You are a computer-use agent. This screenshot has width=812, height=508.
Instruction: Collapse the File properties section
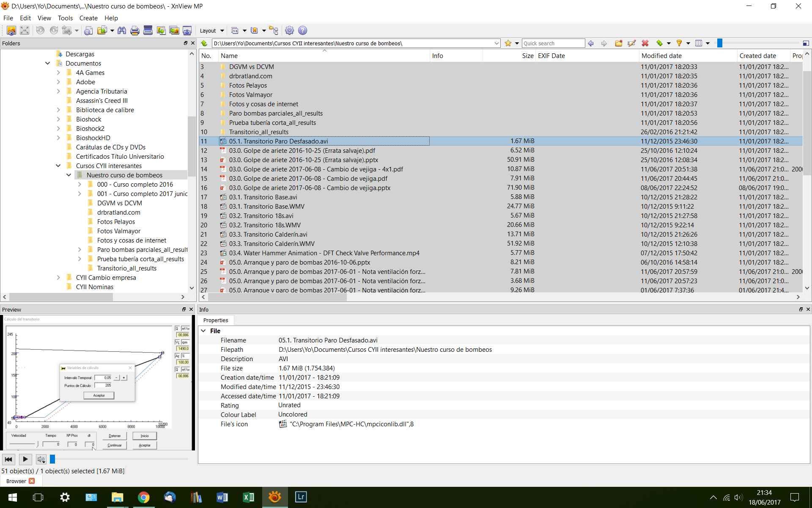tap(203, 331)
